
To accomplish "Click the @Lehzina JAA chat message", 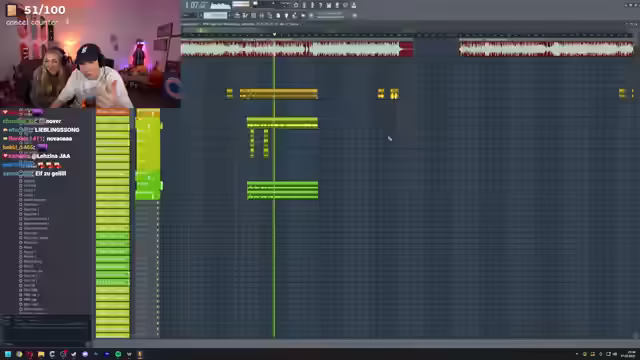I will click(51, 156).
